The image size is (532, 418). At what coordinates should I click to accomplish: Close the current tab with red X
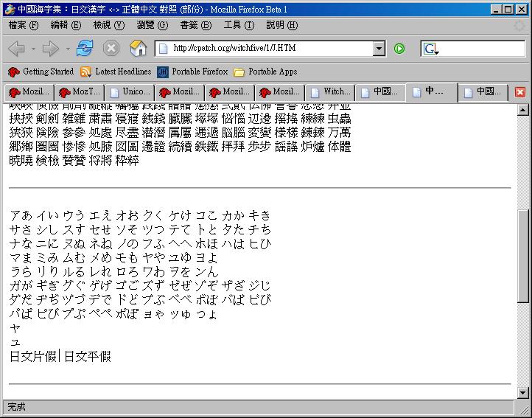point(520,92)
